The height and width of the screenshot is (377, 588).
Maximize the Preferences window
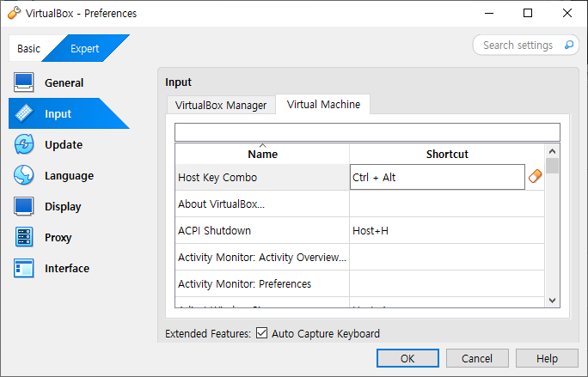[x=528, y=13]
